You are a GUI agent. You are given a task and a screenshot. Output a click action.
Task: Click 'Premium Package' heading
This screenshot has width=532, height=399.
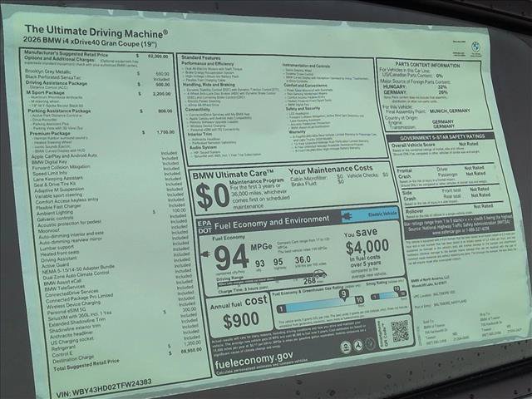(x=50, y=133)
